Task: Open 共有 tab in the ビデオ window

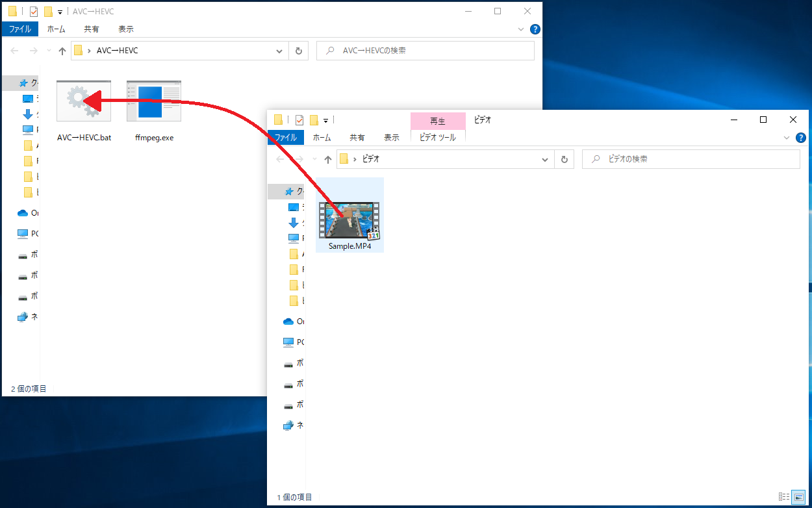Action: (x=357, y=137)
